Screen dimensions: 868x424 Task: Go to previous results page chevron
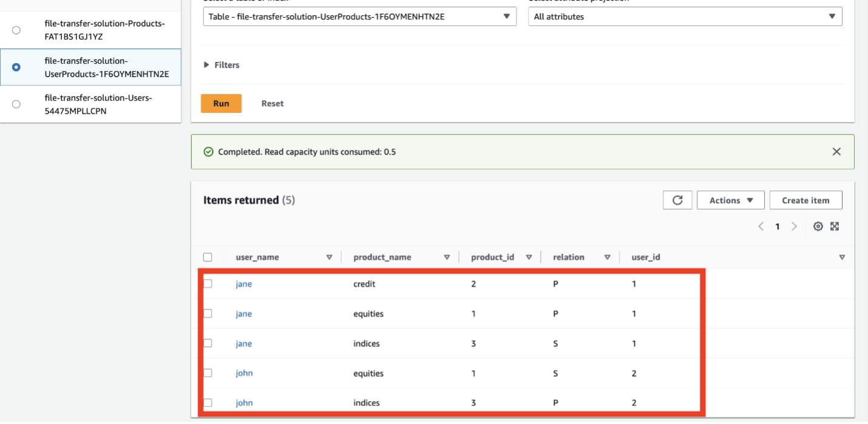761,226
